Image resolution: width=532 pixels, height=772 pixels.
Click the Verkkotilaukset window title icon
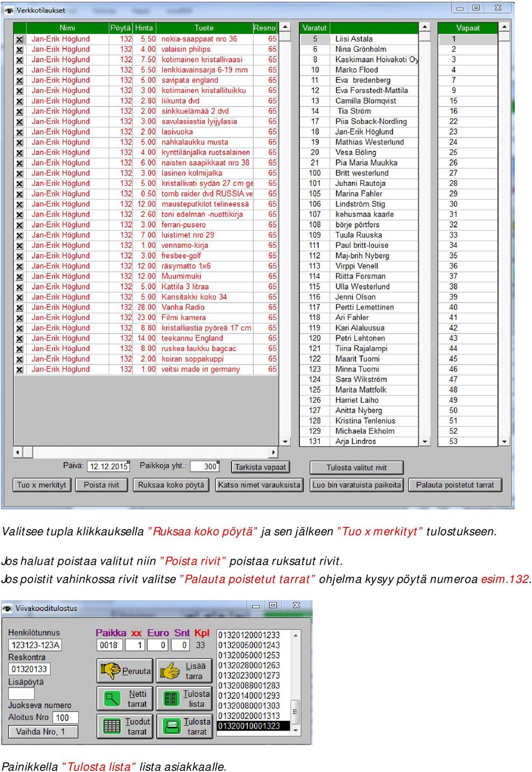tap(8, 10)
